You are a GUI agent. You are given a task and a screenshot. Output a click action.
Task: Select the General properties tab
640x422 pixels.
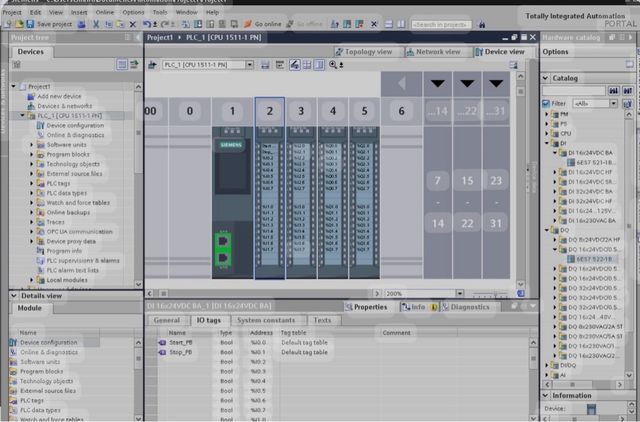(x=167, y=320)
